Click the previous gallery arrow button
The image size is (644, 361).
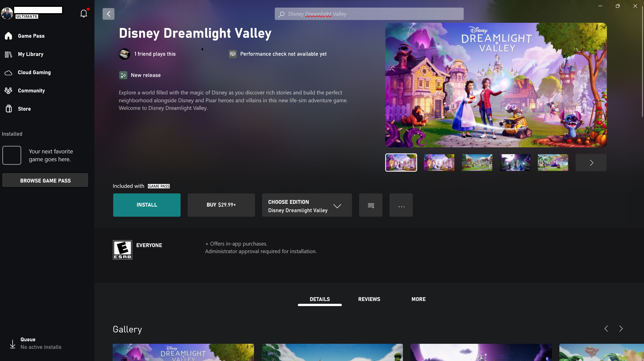coord(606,329)
